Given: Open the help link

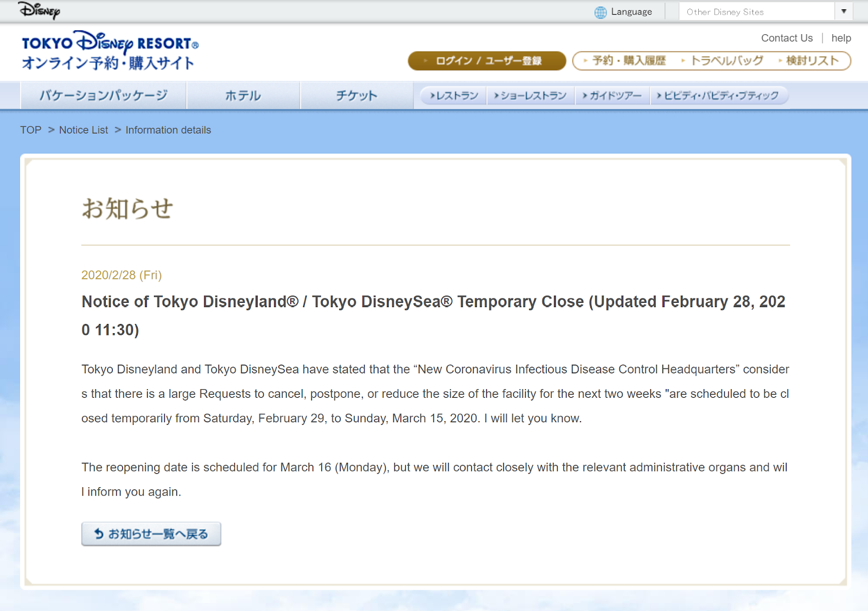Looking at the screenshot, I should click(841, 38).
